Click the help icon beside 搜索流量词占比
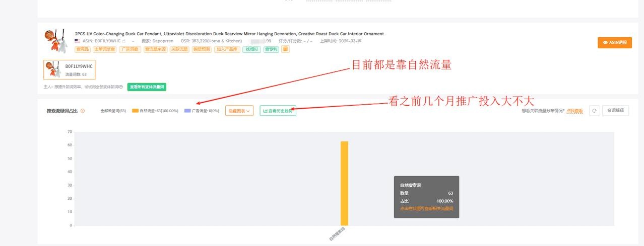 point(83,111)
